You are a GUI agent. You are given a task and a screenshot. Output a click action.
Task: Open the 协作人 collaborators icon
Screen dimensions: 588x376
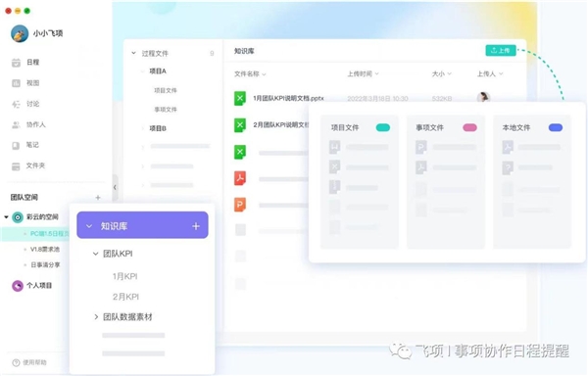coord(16,124)
